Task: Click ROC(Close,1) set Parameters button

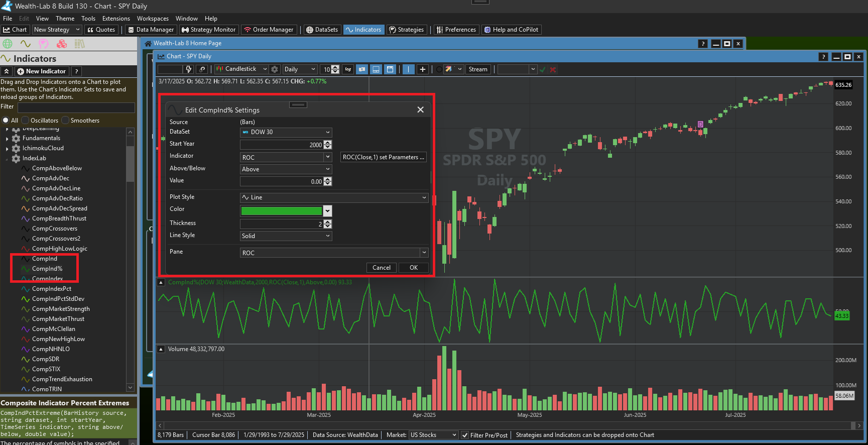Action: tap(384, 157)
